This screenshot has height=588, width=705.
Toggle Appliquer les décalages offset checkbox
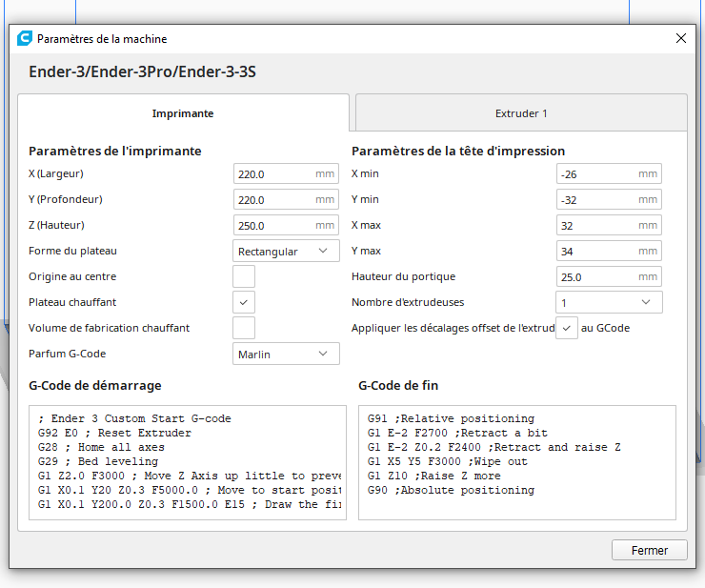click(x=567, y=328)
